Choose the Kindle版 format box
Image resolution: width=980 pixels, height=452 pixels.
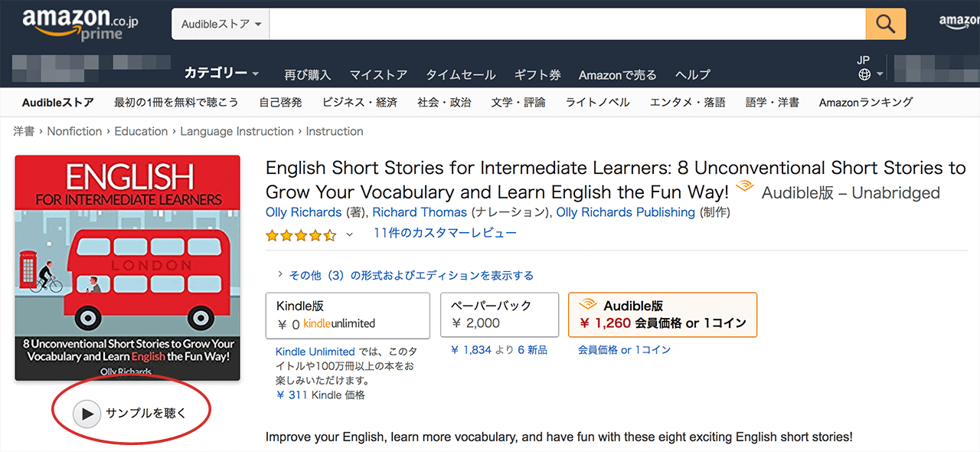pyautogui.click(x=348, y=315)
